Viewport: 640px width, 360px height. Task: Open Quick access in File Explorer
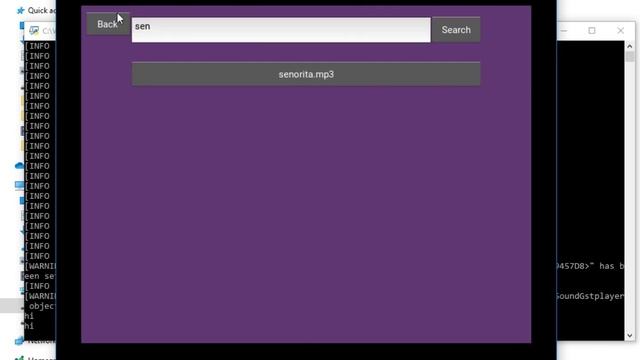(37, 10)
